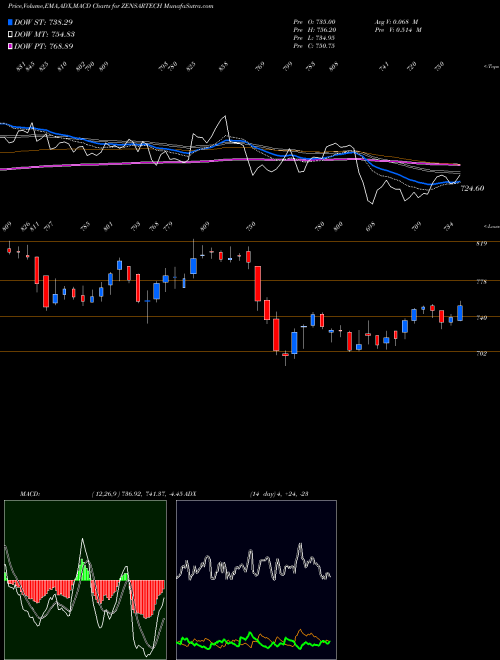Click the white DOW MT legend swatch
The width and height of the screenshot is (500, 660).
coord(11,34)
